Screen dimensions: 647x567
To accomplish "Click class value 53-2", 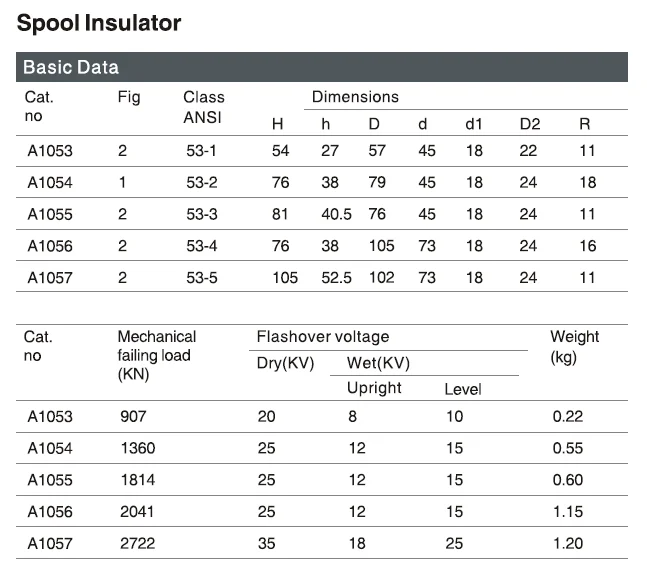I will tap(203, 182).
